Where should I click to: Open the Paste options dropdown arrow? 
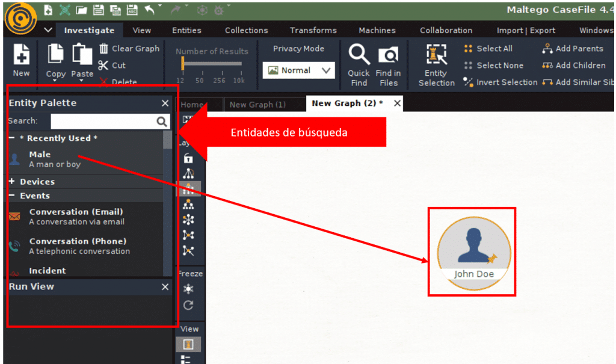[x=82, y=81]
